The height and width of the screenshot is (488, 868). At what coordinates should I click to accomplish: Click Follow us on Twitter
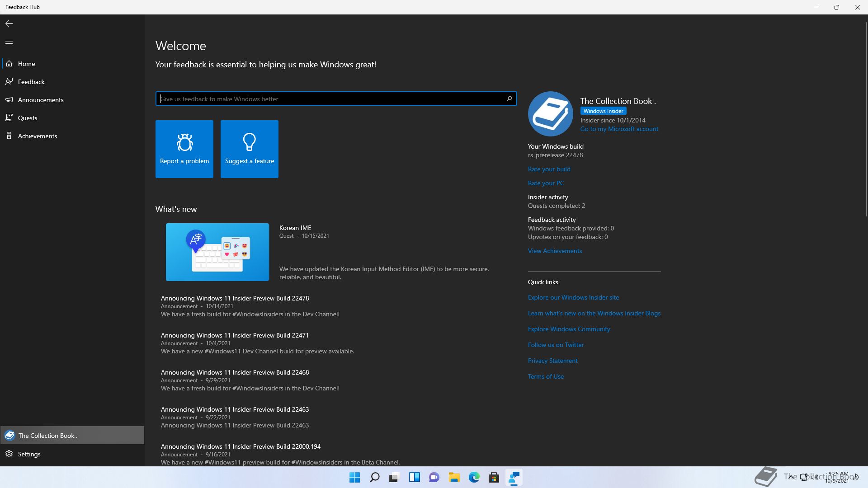[556, 345]
